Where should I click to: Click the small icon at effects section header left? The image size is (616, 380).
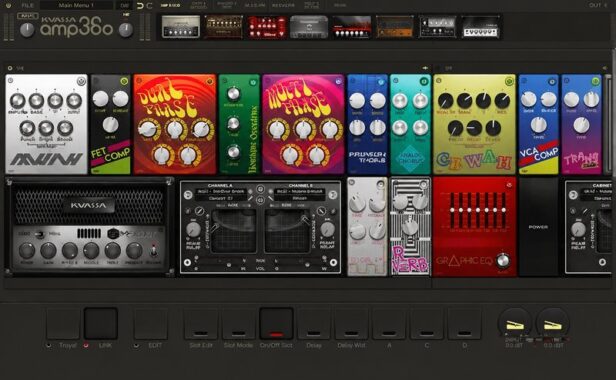coord(10,68)
